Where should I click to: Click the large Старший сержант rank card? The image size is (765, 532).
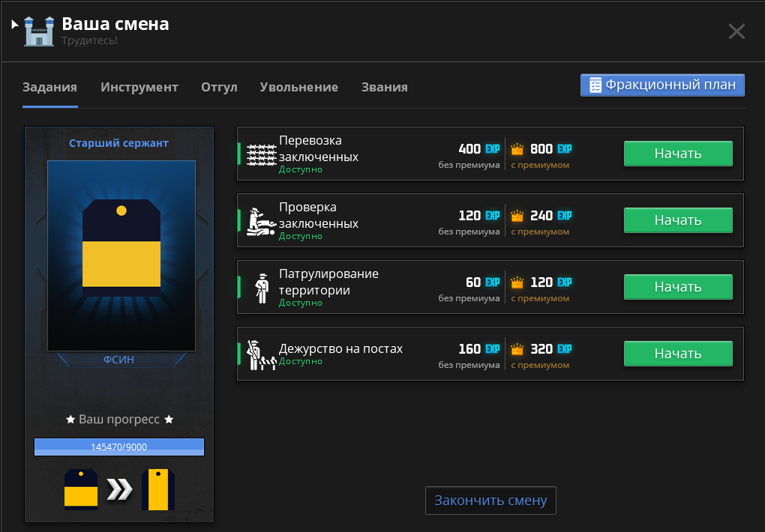121,256
